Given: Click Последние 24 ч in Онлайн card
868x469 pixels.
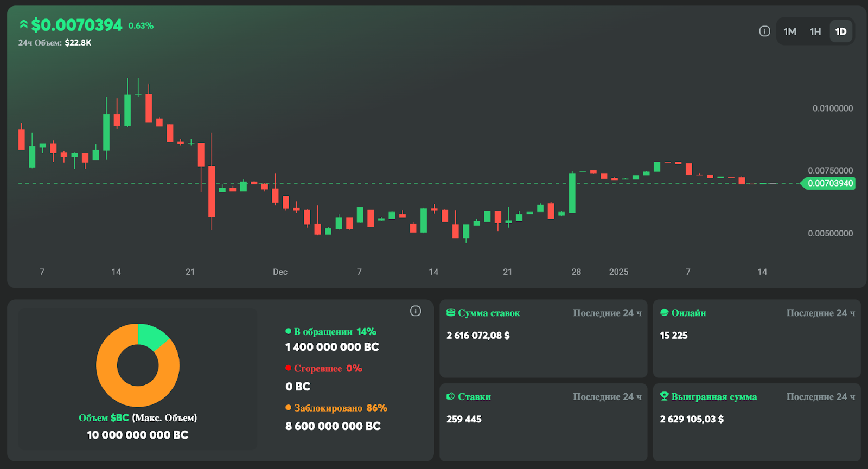Looking at the screenshot, I should pyautogui.click(x=821, y=313).
